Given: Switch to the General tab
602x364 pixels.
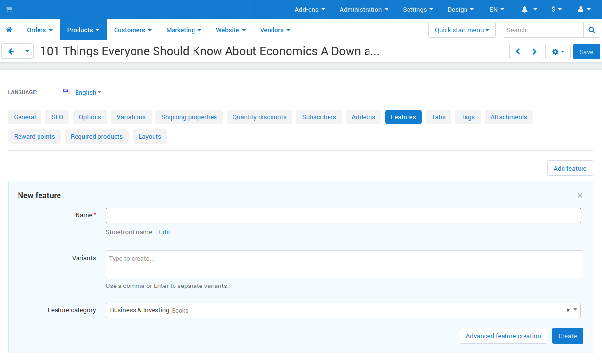Looking at the screenshot, I should [x=25, y=117].
